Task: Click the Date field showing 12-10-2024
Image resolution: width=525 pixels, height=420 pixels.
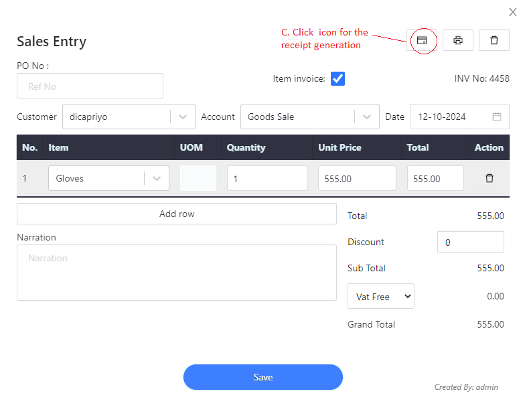Action: [459, 117]
